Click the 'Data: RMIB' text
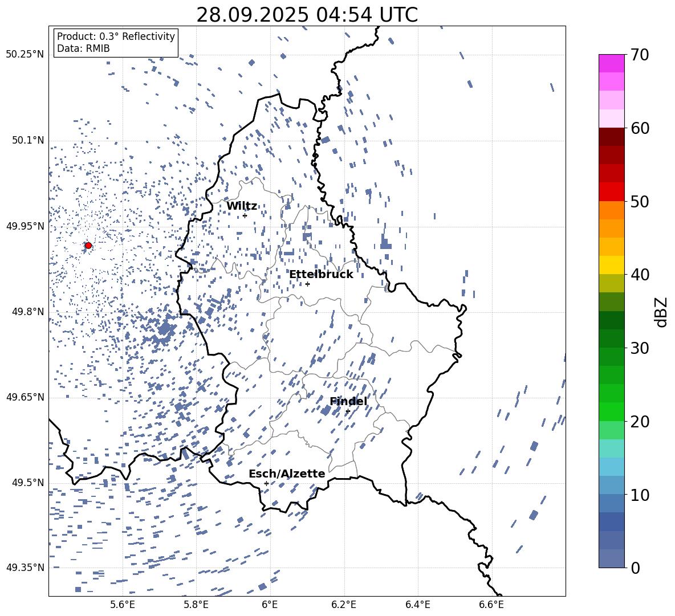This screenshot has height=616, width=675. [x=83, y=48]
